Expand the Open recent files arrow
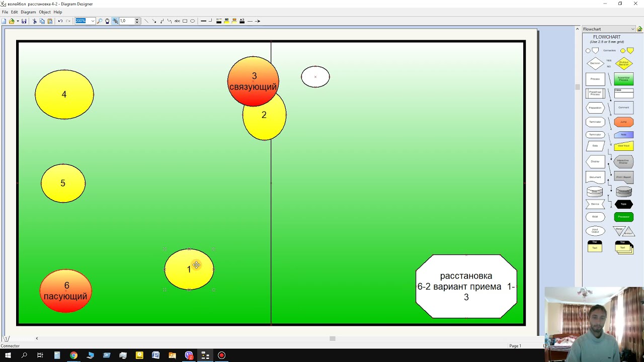This screenshot has width=644, height=362. [x=18, y=21]
